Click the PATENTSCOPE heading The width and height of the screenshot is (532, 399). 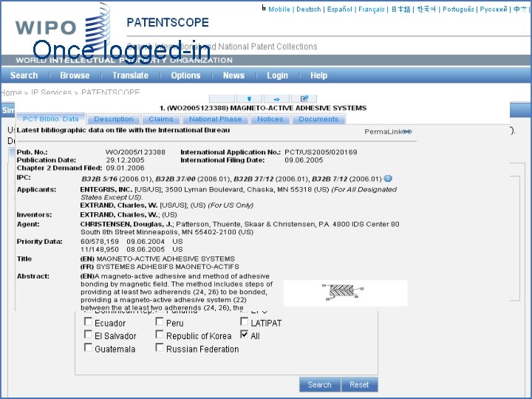click(x=168, y=22)
